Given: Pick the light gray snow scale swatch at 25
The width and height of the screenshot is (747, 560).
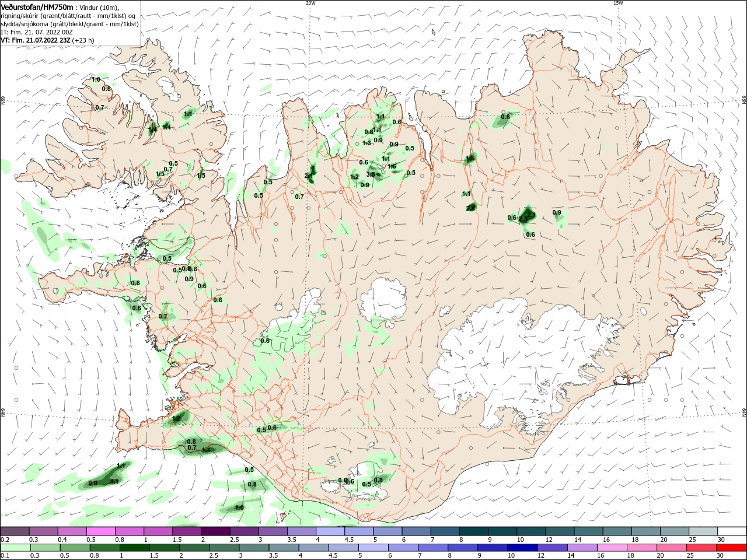Looking at the screenshot, I should click(x=703, y=531).
